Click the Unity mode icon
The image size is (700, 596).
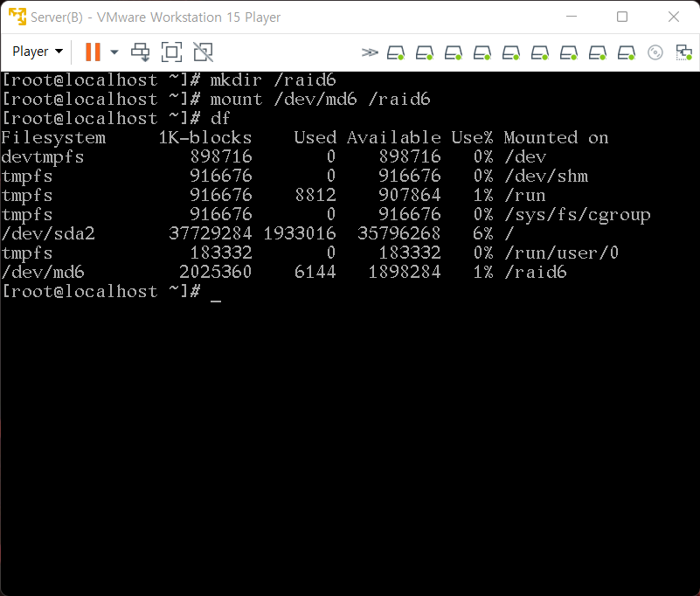(x=203, y=52)
